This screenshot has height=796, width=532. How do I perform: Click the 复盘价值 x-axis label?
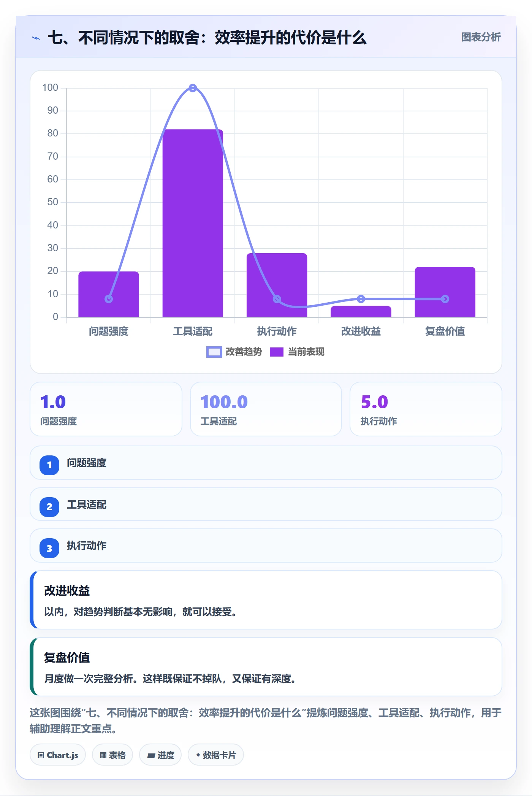445,331
